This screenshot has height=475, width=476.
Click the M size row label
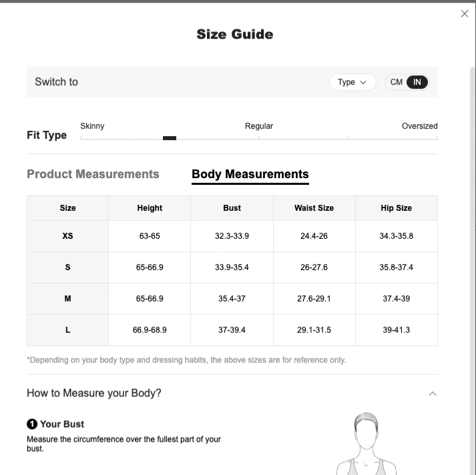tap(67, 298)
